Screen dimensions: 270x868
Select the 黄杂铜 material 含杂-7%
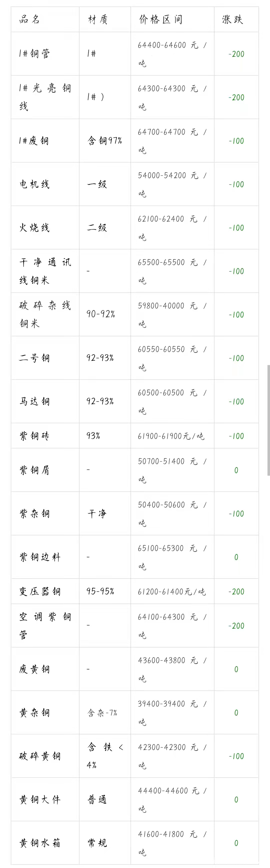point(102,713)
